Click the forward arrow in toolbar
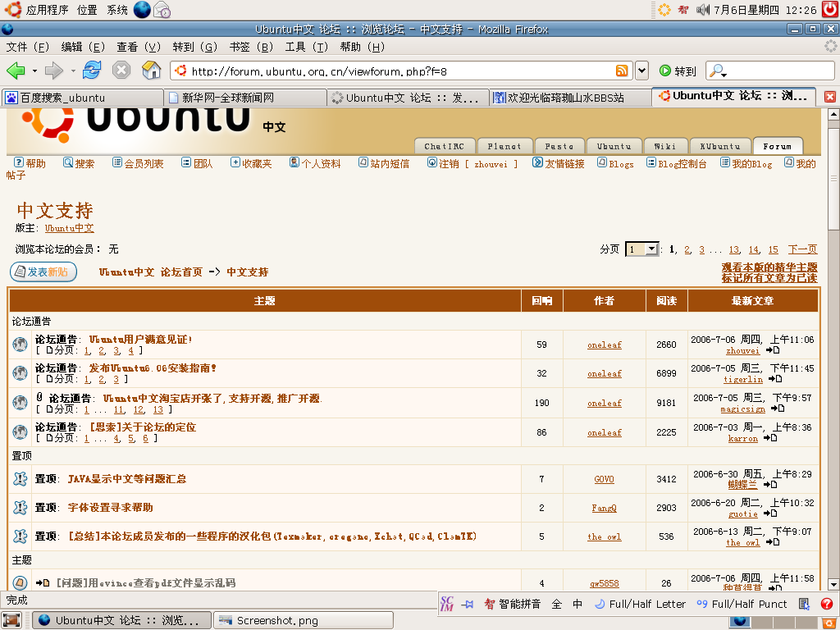The width and height of the screenshot is (840, 630). [54, 71]
